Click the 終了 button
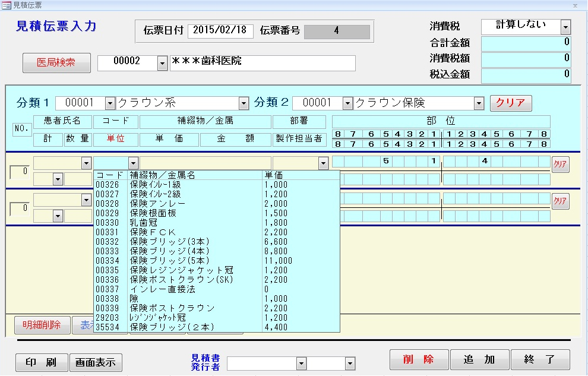 [540, 360]
